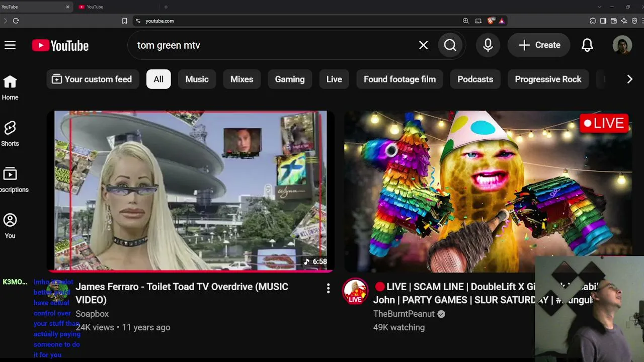This screenshot has height=362, width=644.
Task: Select the Podcasts chip
Action: tap(475, 79)
